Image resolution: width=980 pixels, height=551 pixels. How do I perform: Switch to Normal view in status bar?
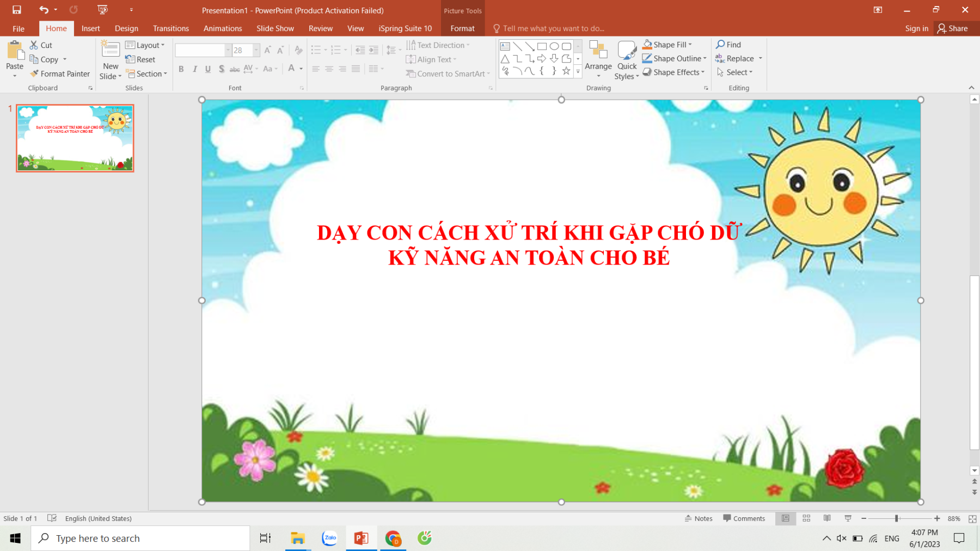[x=786, y=518]
